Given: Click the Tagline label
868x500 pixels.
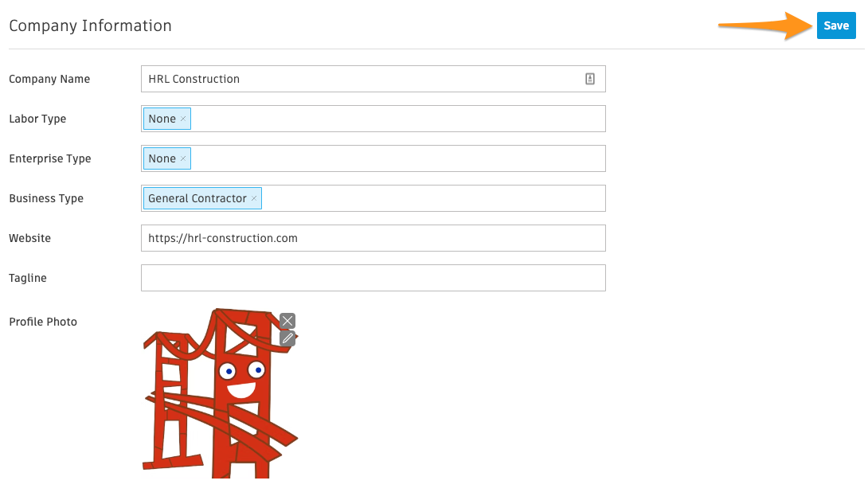Looking at the screenshot, I should coord(28,278).
